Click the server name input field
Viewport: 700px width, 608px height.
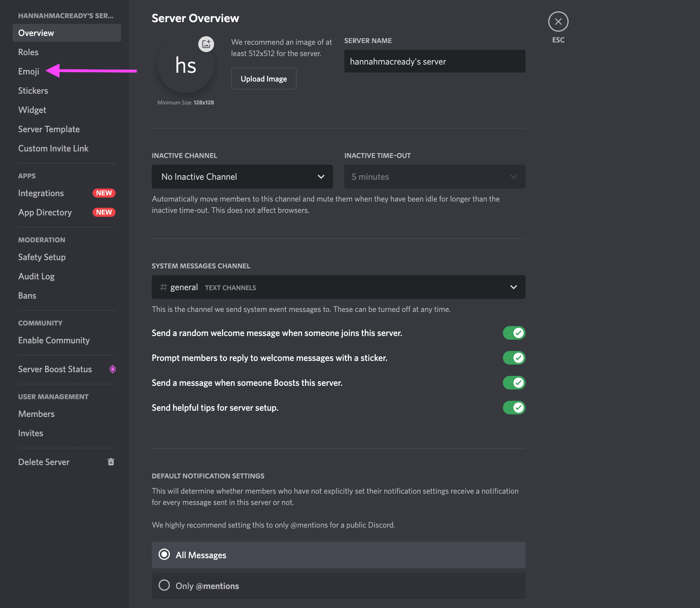(x=434, y=61)
